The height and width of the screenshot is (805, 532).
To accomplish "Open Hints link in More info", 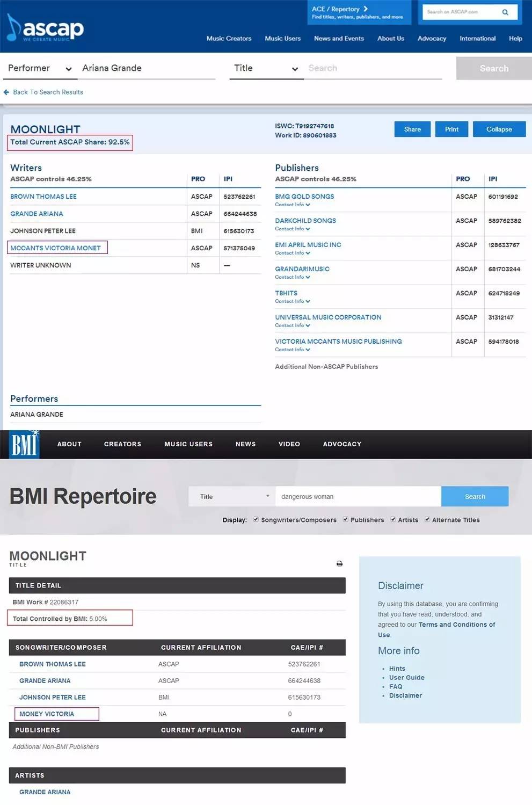I will pos(397,669).
